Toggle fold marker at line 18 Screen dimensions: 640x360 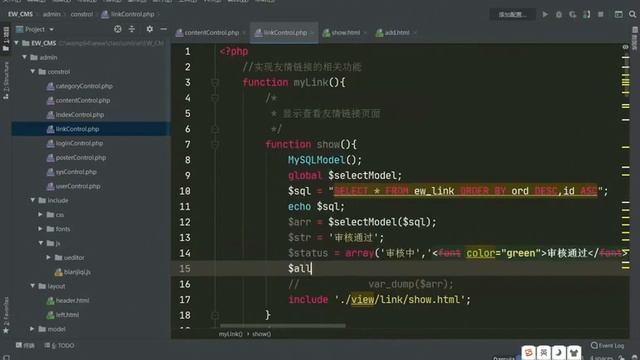[x=215, y=315]
